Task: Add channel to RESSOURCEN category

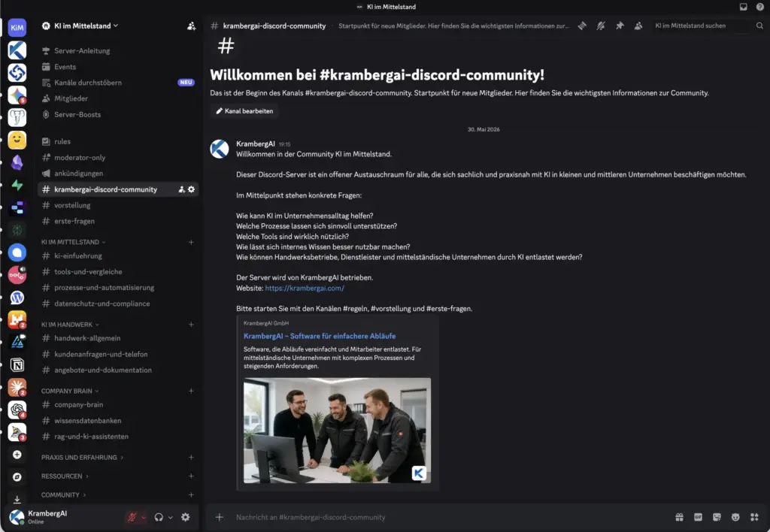Action: point(191,476)
